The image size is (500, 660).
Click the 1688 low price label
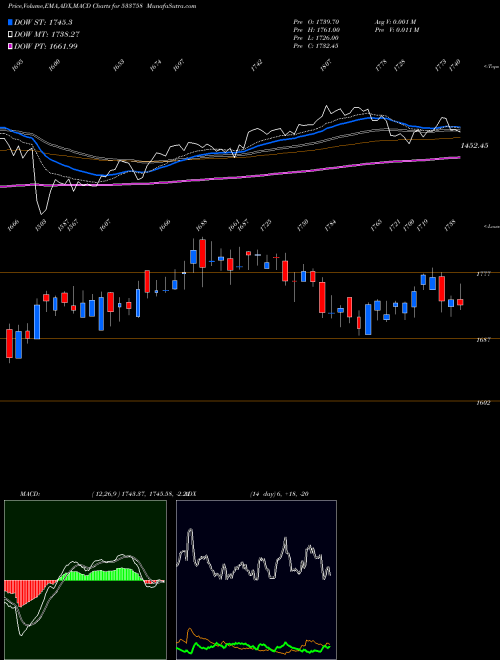pyautogui.click(x=201, y=225)
